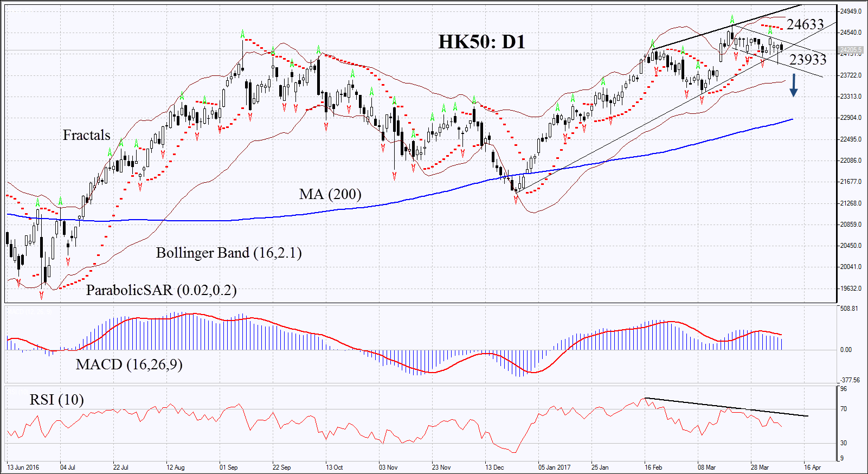Click the RSI 70 level marker
This screenshot has width=868, height=474.
pos(844,409)
